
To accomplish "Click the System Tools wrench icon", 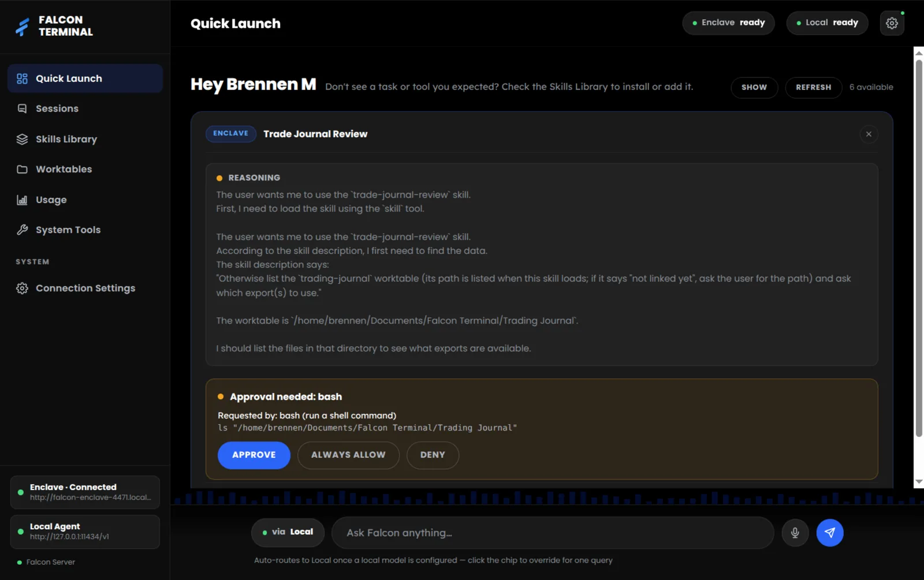I will (22, 230).
